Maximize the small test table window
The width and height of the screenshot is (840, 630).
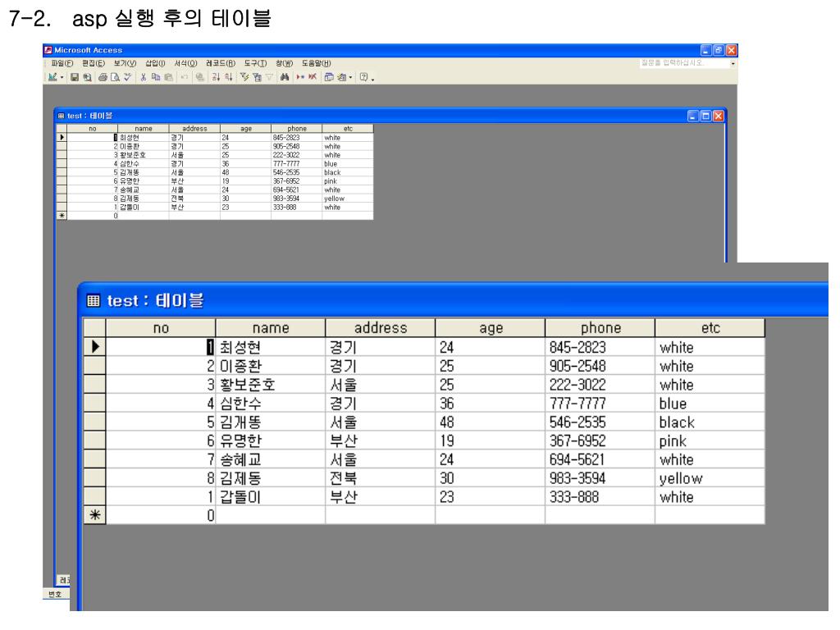pos(706,116)
